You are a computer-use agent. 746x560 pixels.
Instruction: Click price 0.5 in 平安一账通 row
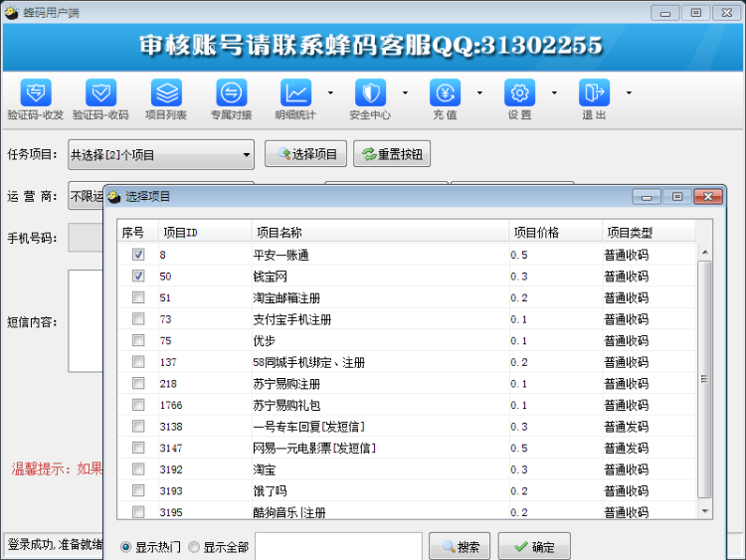point(519,255)
